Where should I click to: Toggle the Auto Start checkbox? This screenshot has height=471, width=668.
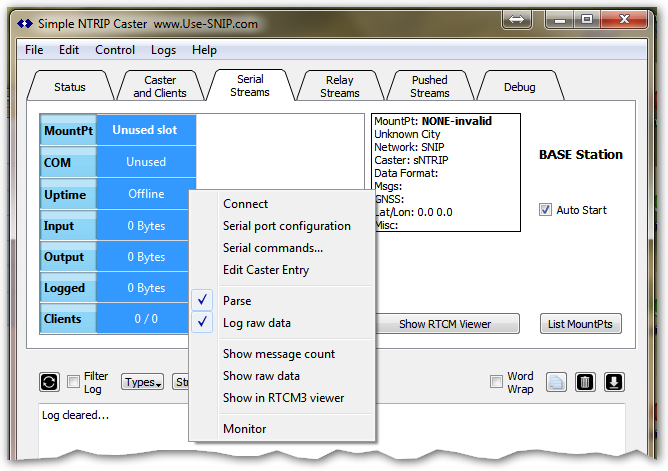click(x=545, y=210)
